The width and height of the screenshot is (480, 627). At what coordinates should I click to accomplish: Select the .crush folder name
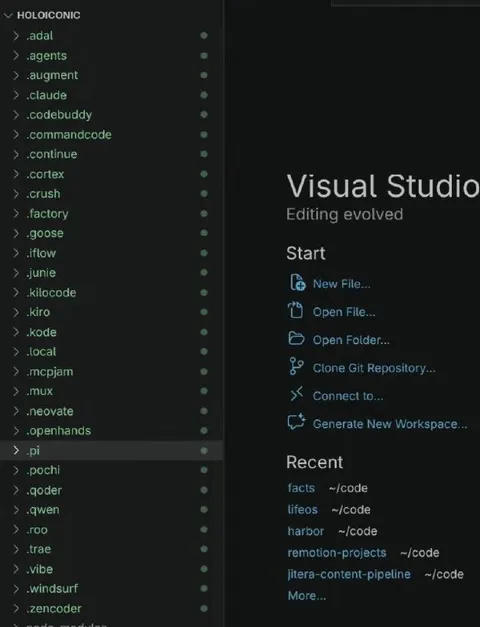coord(43,194)
